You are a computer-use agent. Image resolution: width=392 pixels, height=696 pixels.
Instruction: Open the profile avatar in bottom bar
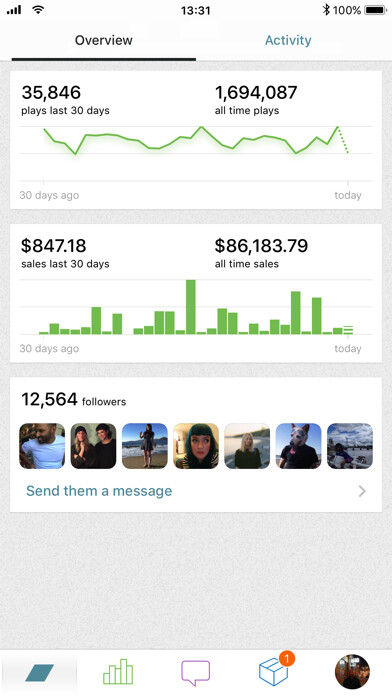point(352,672)
